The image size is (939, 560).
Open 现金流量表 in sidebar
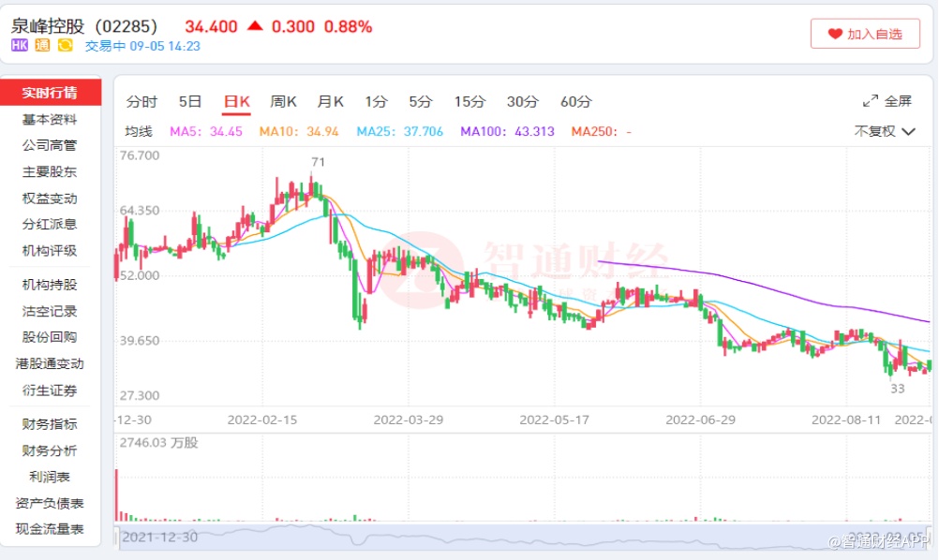[x=50, y=529]
